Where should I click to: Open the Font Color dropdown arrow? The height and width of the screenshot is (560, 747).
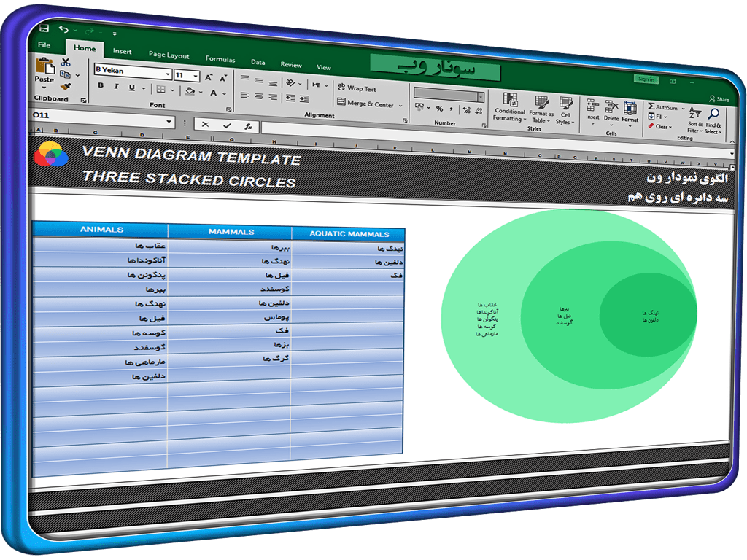224,94
